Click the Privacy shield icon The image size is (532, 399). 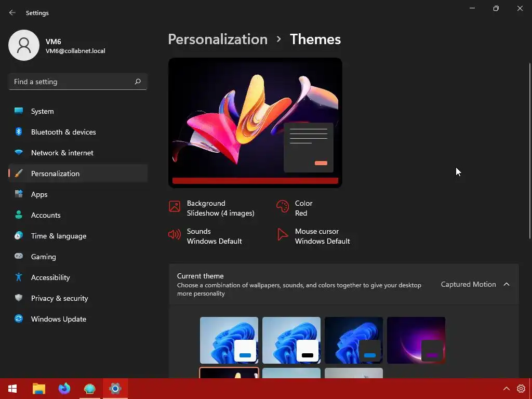[x=19, y=298]
